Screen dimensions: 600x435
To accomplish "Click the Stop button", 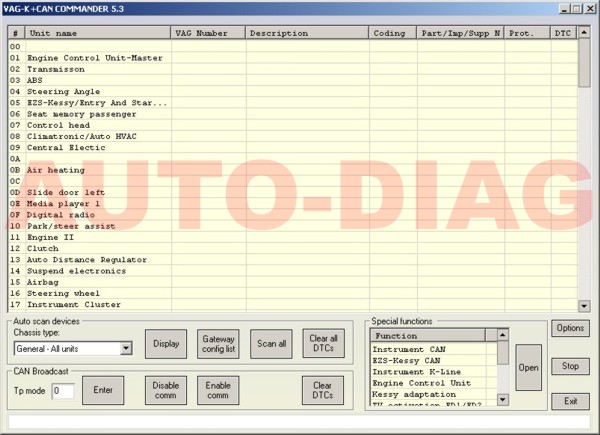I will point(570,366).
